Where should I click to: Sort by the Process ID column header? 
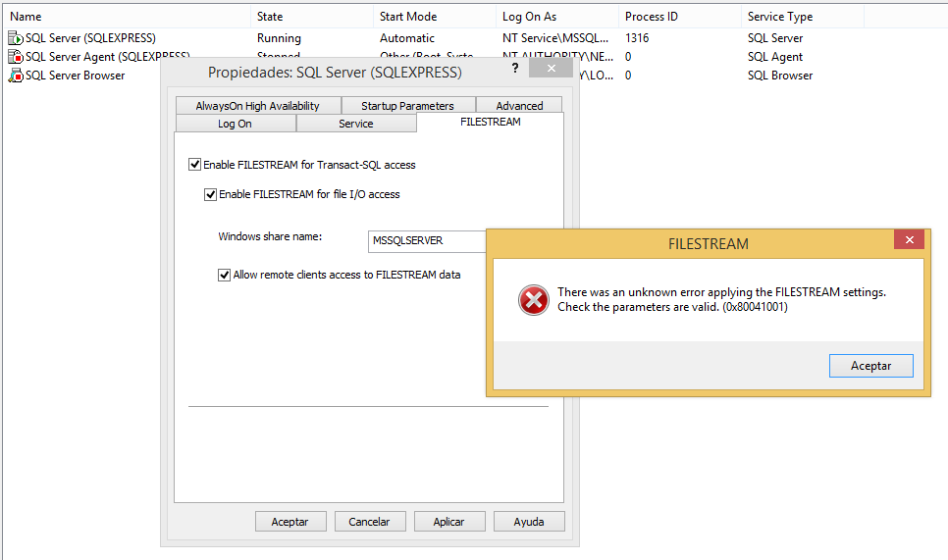[x=680, y=17]
